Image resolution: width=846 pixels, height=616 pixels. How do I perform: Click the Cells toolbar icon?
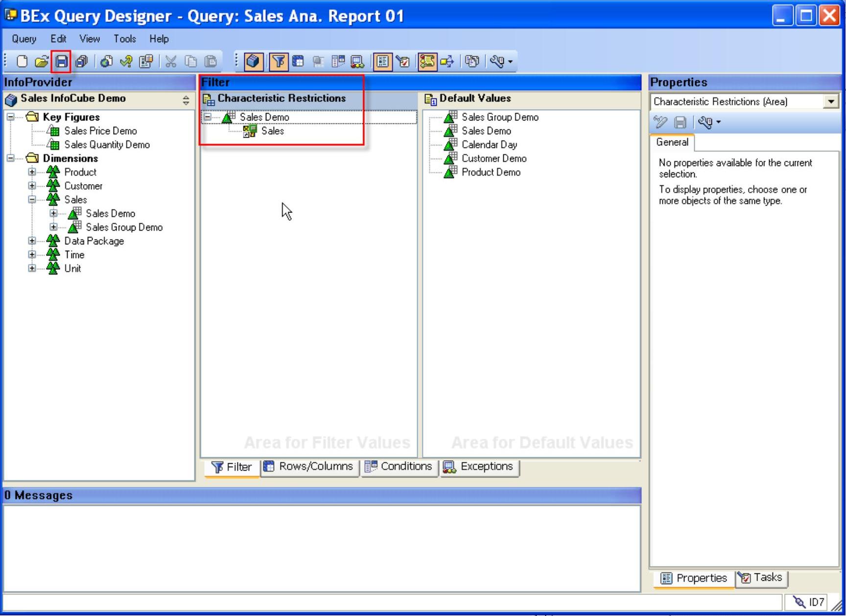click(318, 61)
